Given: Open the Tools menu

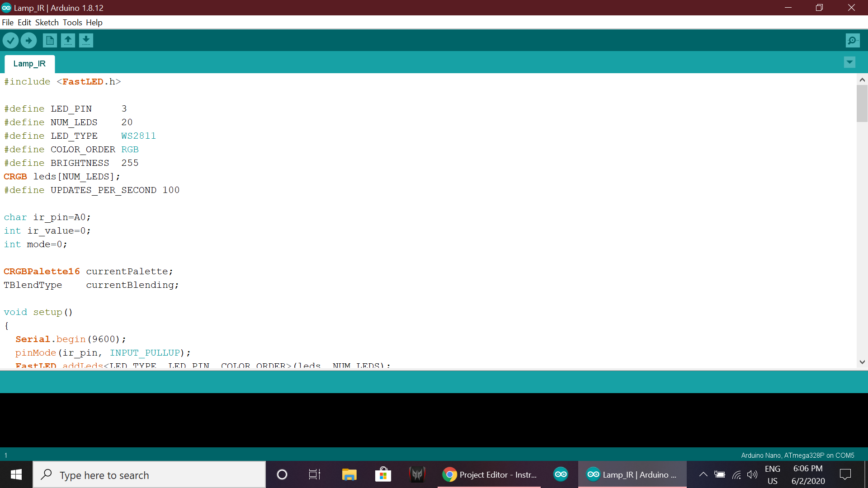Looking at the screenshot, I should point(71,23).
